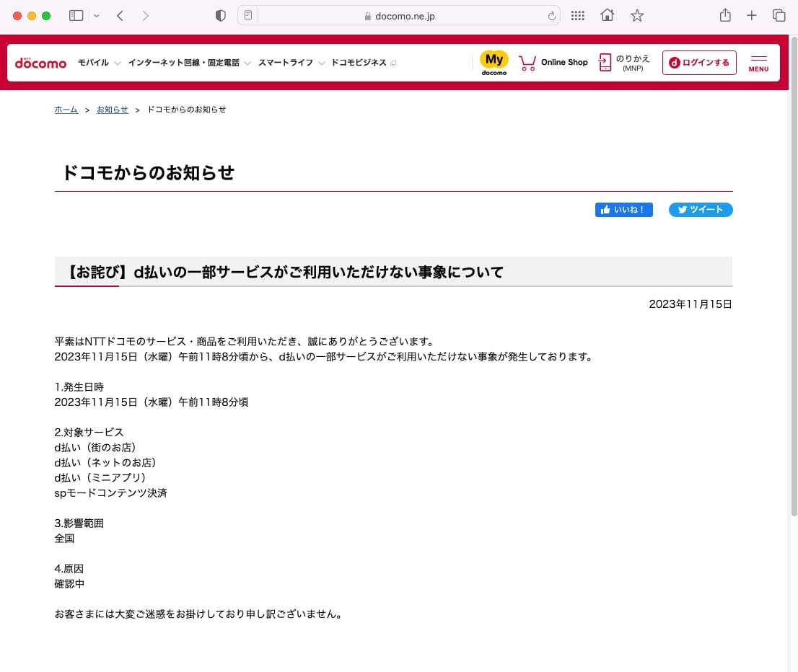Click the text 3.影響範囲
The image size is (798, 672).
[79, 523]
